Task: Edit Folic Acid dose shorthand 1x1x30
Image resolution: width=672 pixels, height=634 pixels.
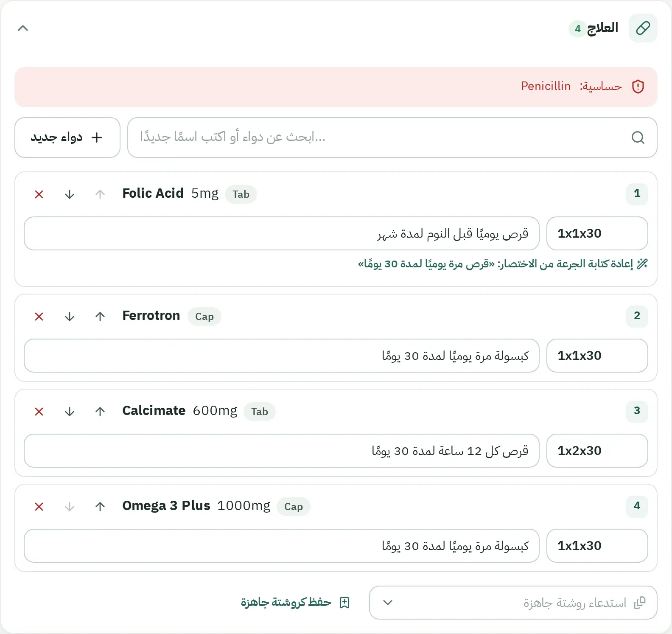Action: pyautogui.click(x=597, y=233)
